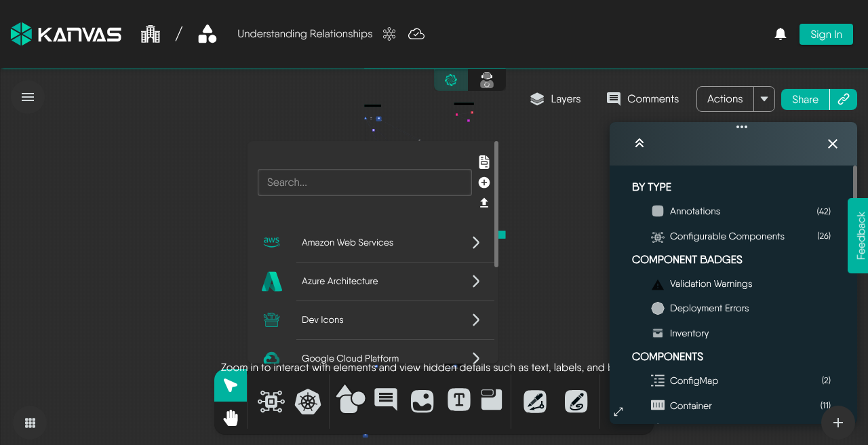Select the section container tool
Image resolution: width=868 pixels, height=445 pixels.
[491, 400]
